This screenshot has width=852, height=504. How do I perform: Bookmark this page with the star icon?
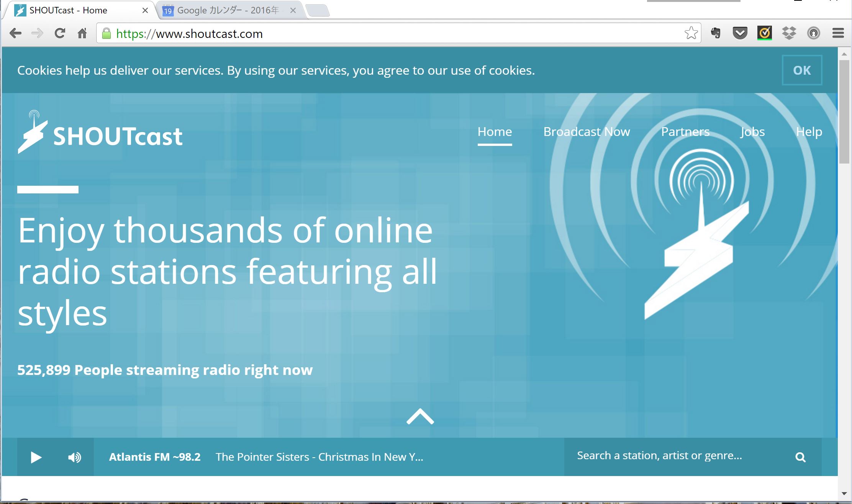(691, 33)
